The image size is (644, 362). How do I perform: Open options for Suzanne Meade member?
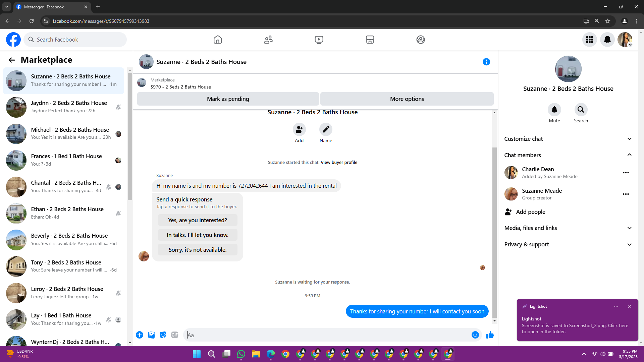coord(626,194)
